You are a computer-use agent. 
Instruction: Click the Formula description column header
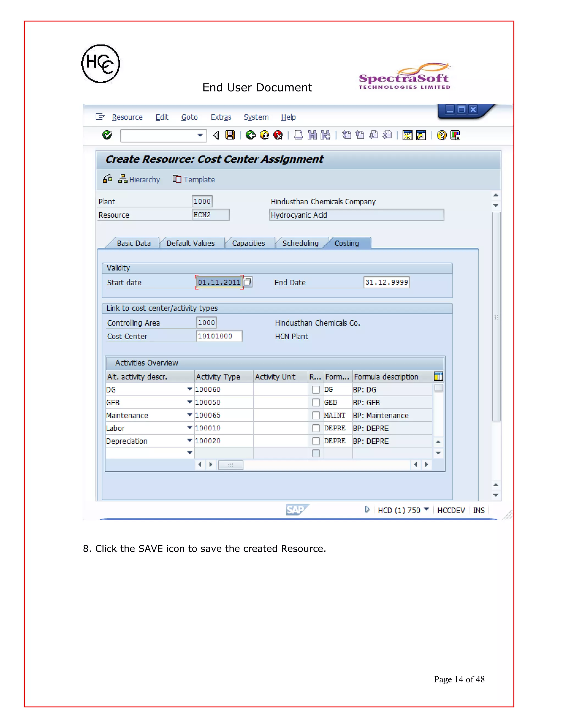[392, 377]
